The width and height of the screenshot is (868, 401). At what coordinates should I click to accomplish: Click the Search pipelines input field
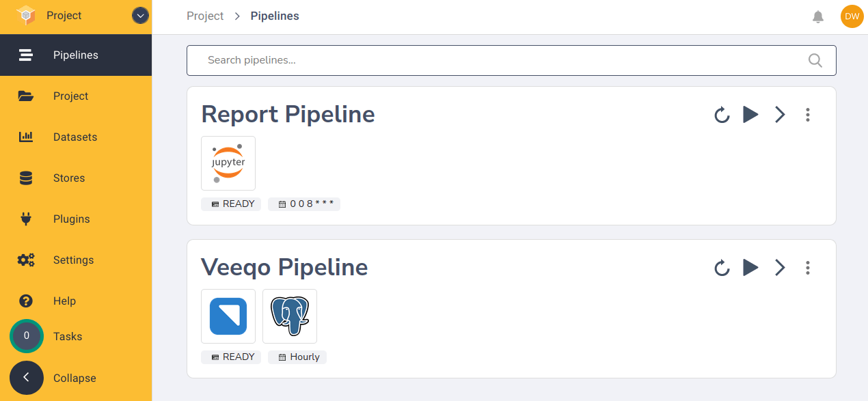click(511, 60)
